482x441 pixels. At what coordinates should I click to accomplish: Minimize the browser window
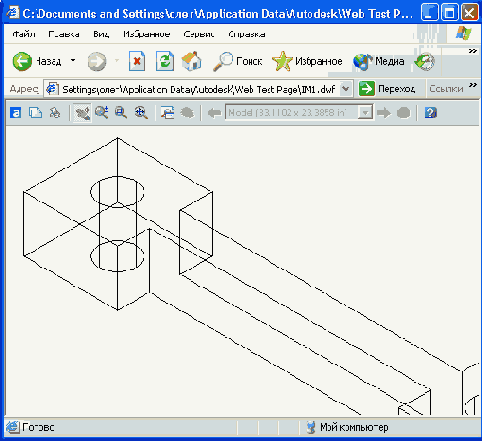coord(429,13)
